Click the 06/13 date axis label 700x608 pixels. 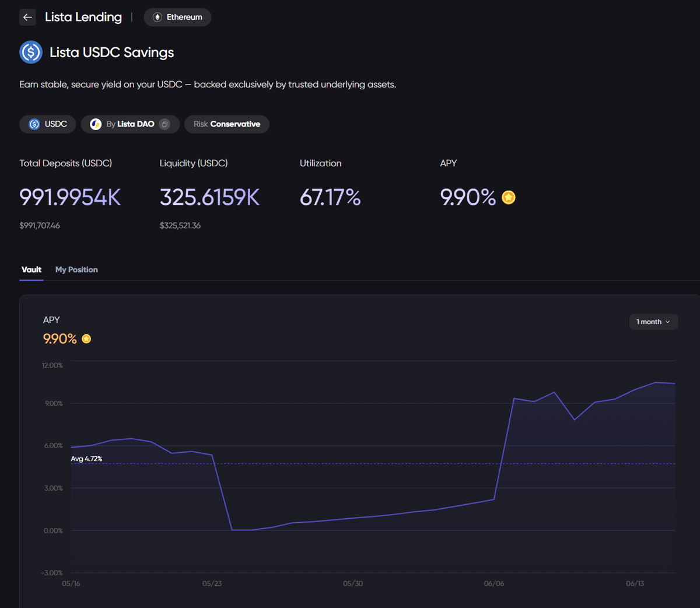point(635,583)
